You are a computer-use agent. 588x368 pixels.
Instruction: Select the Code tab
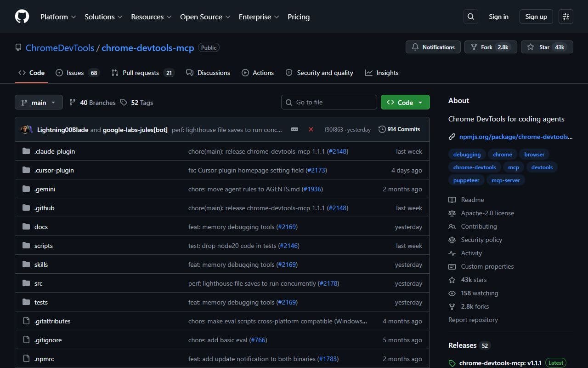(x=31, y=73)
